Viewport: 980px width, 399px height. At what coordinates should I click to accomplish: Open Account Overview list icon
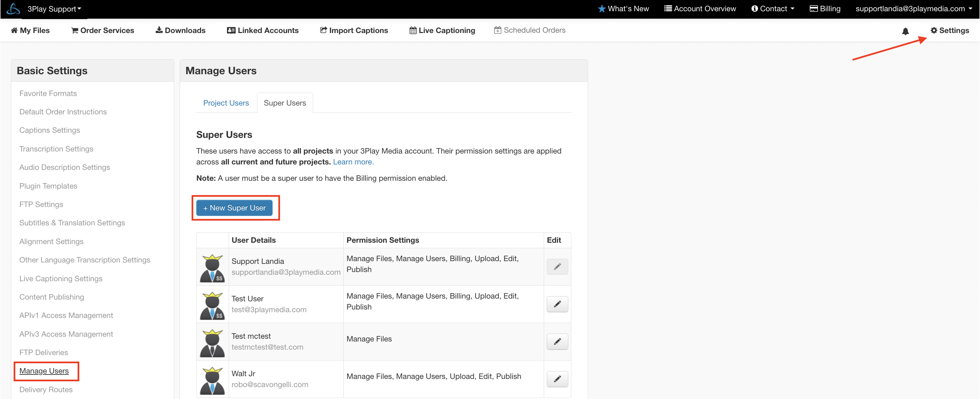[668, 9]
